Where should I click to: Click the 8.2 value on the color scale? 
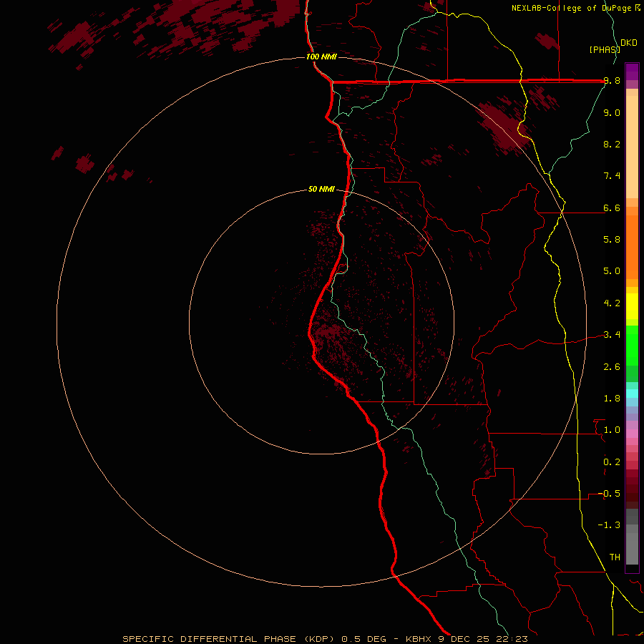pos(612,144)
